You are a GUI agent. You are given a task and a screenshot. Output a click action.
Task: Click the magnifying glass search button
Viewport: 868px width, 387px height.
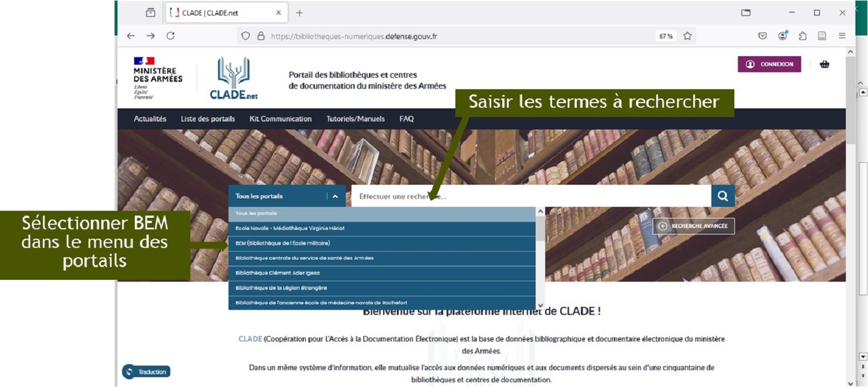[723, 196]
